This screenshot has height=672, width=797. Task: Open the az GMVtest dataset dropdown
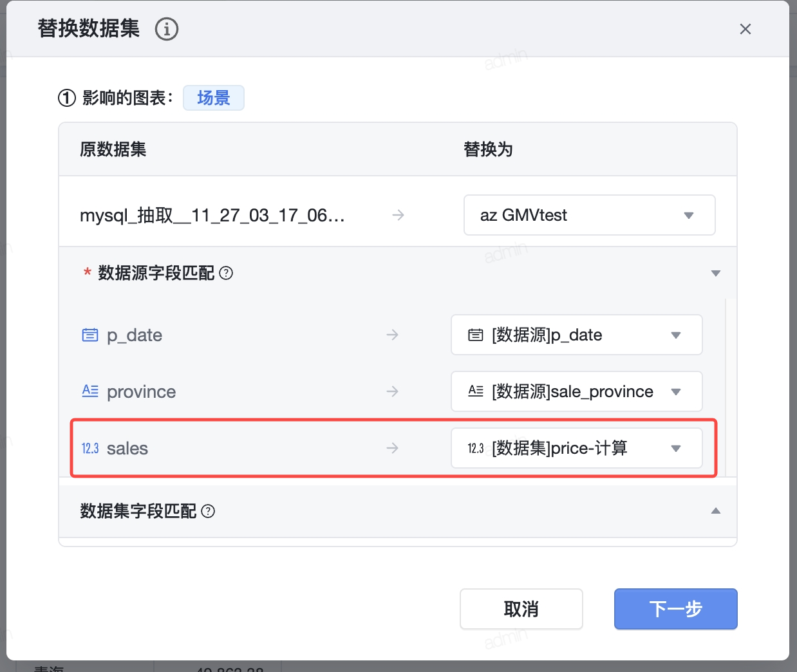tap(589, 215)
